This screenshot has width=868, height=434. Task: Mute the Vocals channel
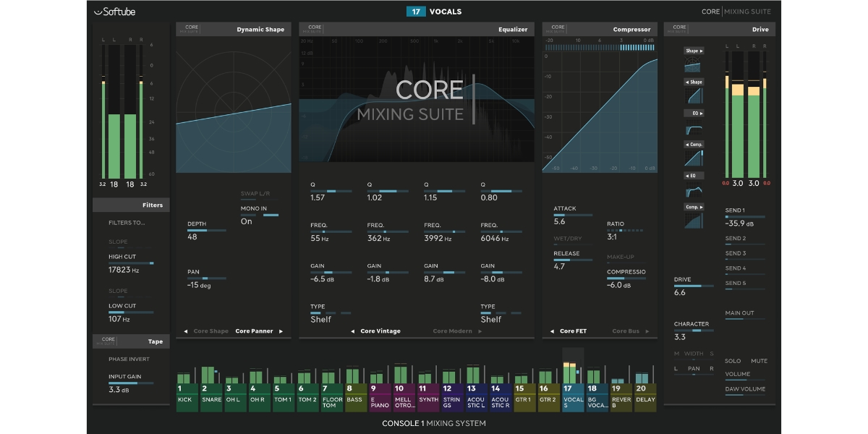(x=759, y=360)
